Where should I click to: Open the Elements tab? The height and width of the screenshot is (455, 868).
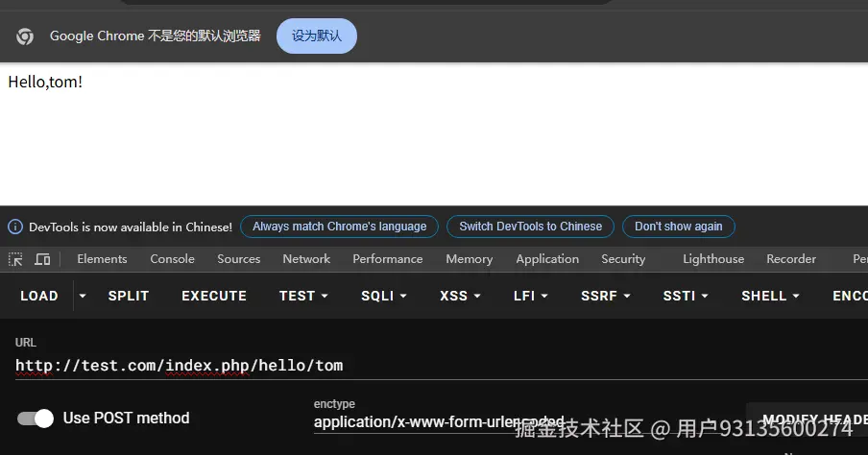102,259
